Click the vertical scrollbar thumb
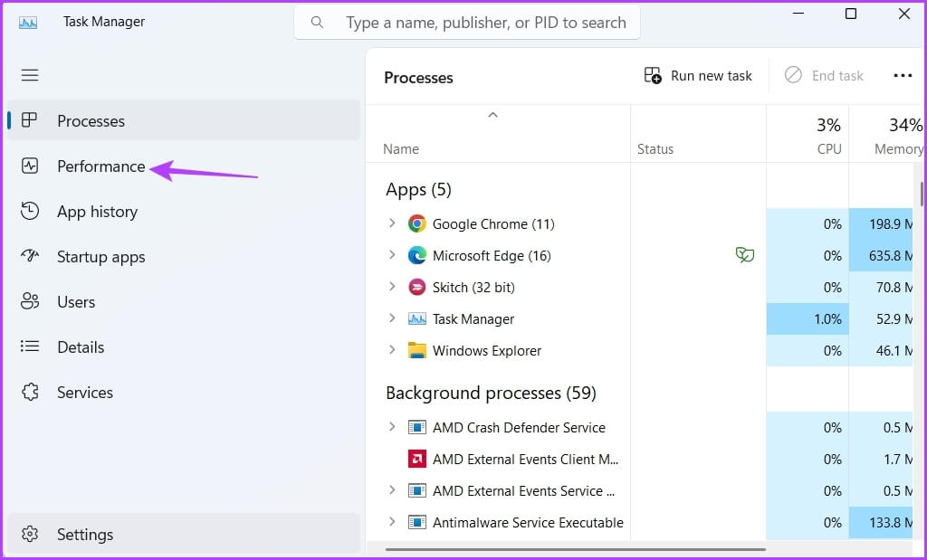The height and width of the screenshot is (560, 927). click(922, 195)
